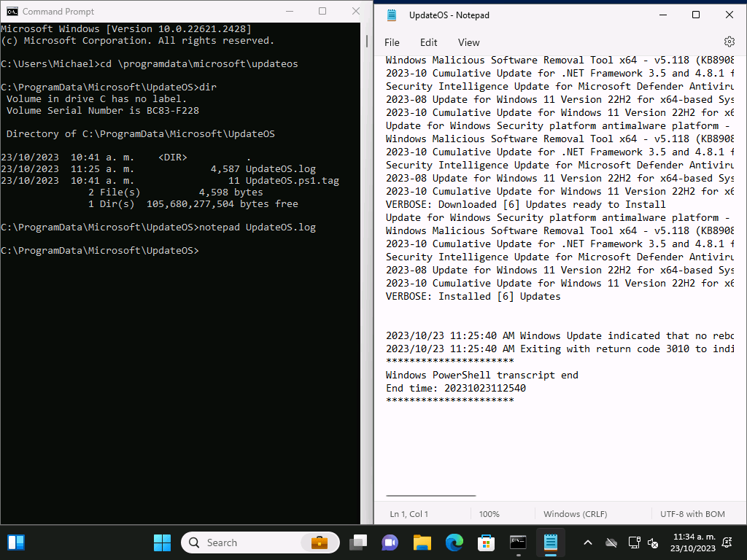
Task: Open the Edit menu in Notepad
Action: (428, 42)
